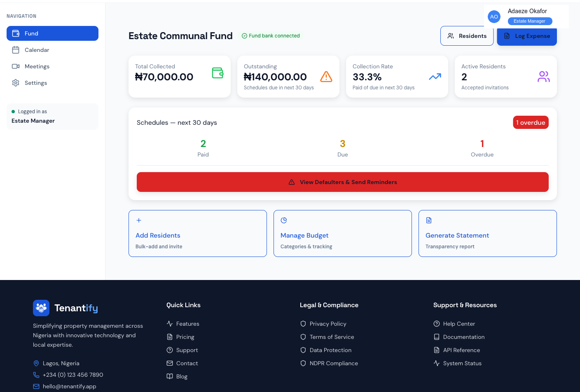This screenshot has width=580, height=392.
Task: Click the document icon on Generate Statement
Action: pos(429,220)
